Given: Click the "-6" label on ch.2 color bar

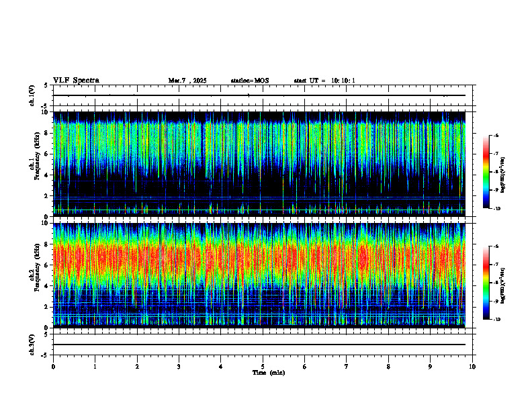Looking at the screenshot, I should [x=496, y=246].
